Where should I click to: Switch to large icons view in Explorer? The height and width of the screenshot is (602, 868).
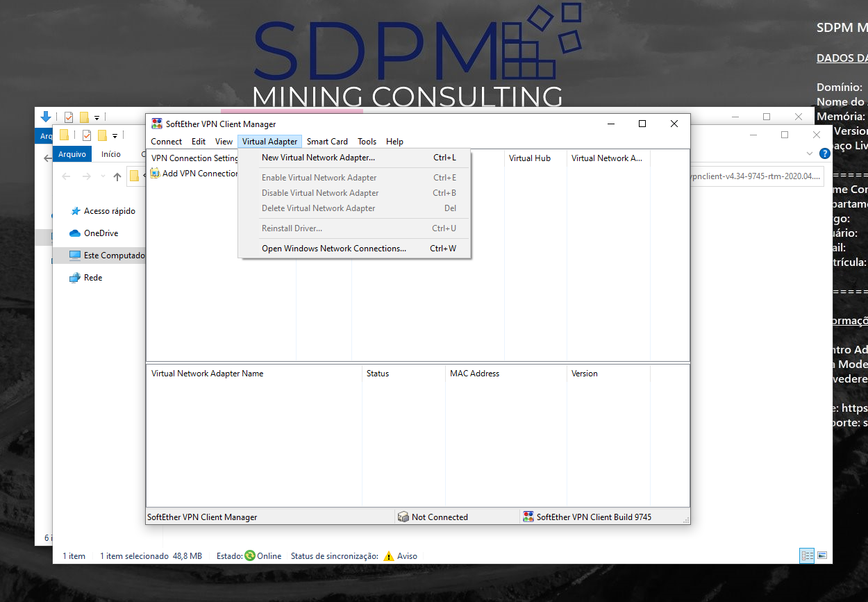pos(822,555)
